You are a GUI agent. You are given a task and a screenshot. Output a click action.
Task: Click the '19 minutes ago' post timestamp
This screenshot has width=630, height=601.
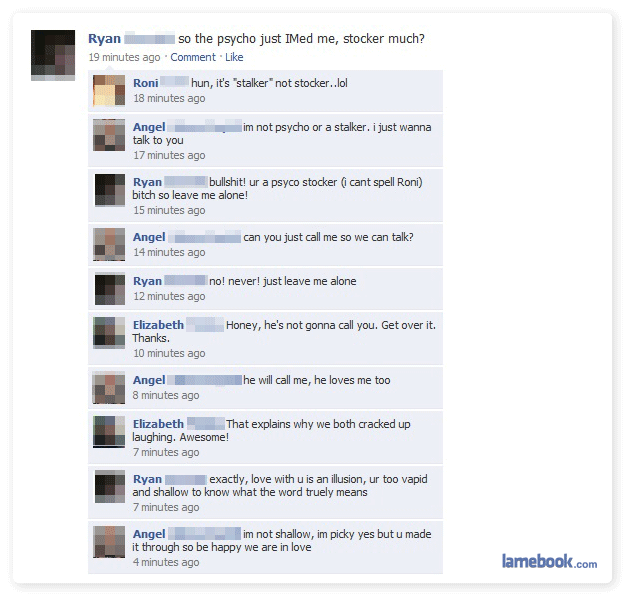[124, 57]
